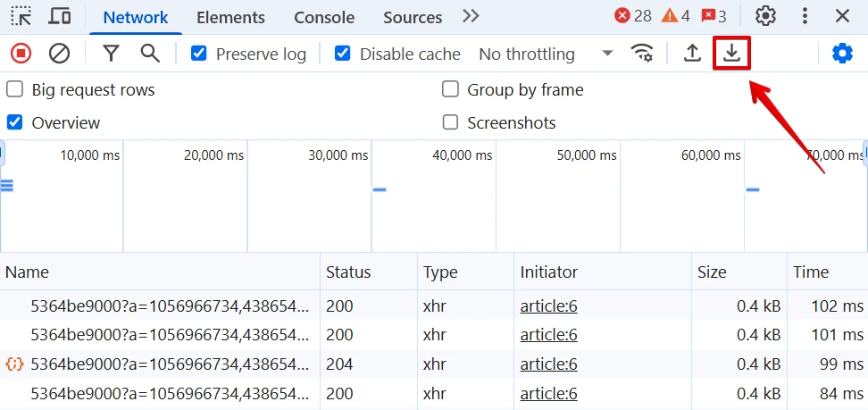Switch to the Elements tab
Screen dimensions: 868x410
pos(230,17)
